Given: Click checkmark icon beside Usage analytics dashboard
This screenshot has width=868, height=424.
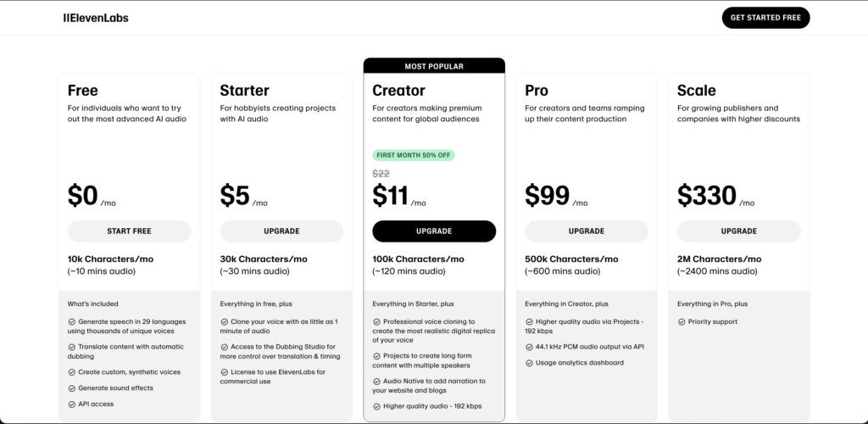Looking at the screenshot, I should coord(529,363).
